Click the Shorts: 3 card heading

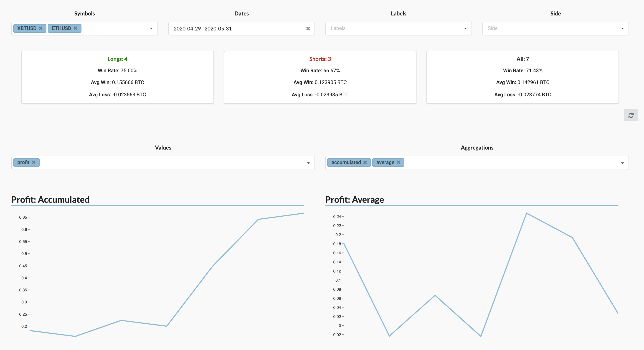[x=320, y=59]
